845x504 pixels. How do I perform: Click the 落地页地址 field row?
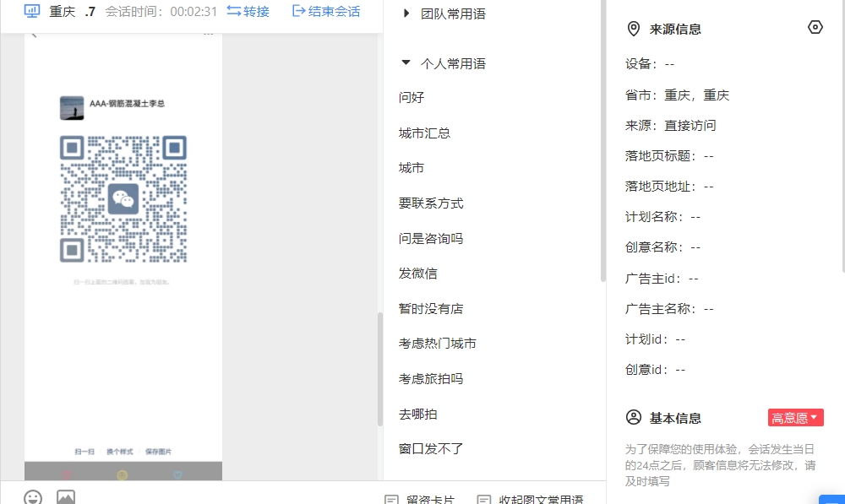pyautogui.click(x=669, y=187)
